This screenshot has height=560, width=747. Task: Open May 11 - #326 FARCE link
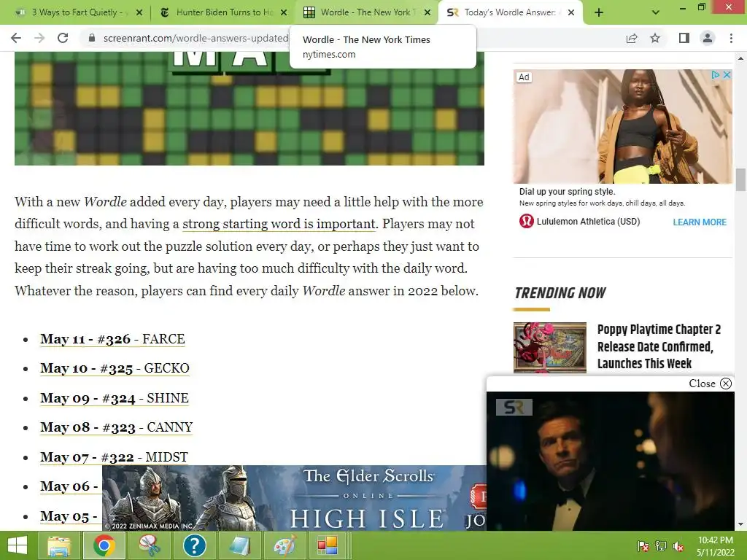[x=112, y=339]
